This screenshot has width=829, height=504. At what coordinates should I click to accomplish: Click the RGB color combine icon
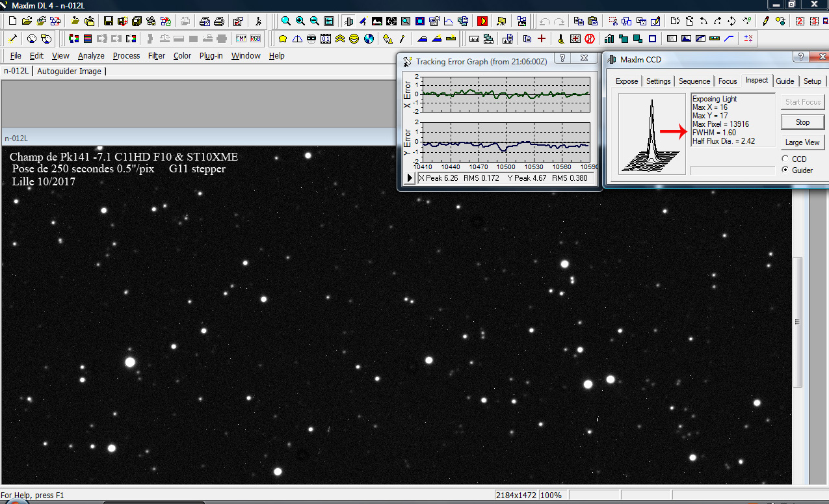pos(256,38)
